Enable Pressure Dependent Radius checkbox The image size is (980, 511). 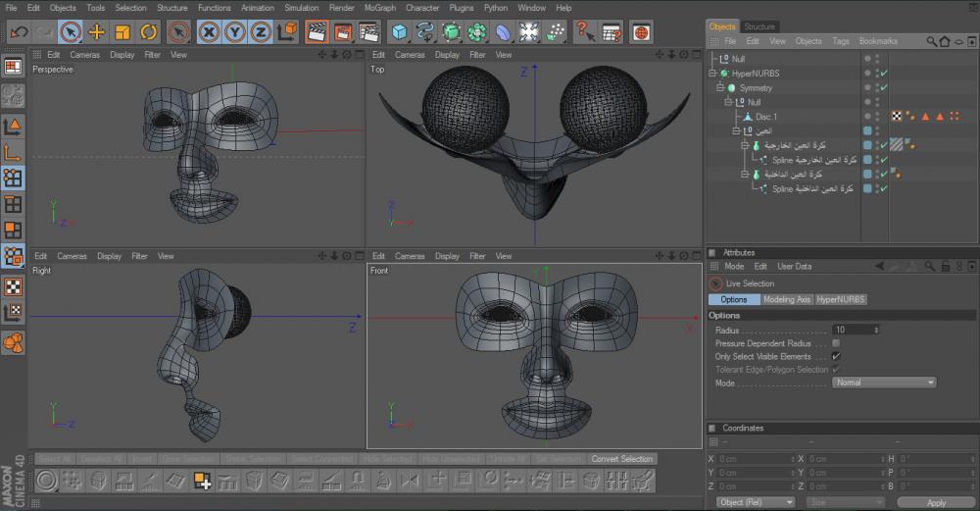click(836, 343)
